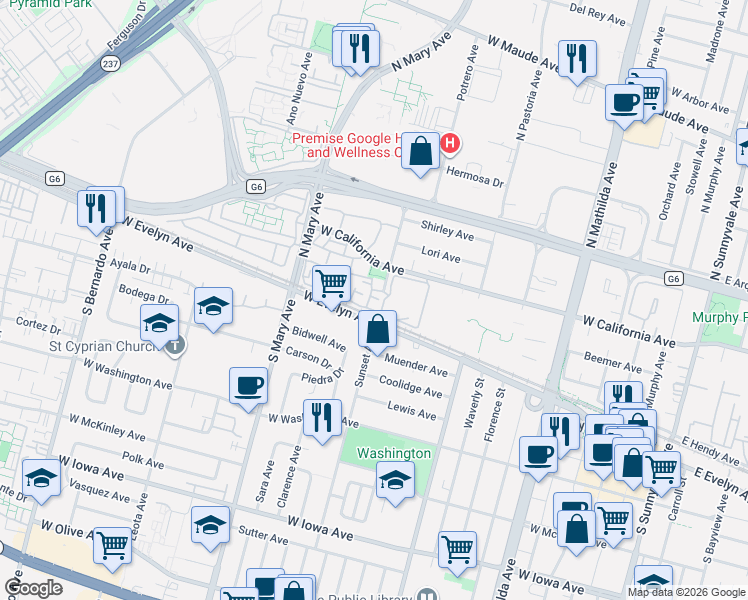Screen dimensions: 748x600
Task: Click the Lewis Ave street label
Action: click(x=412, y=411)
